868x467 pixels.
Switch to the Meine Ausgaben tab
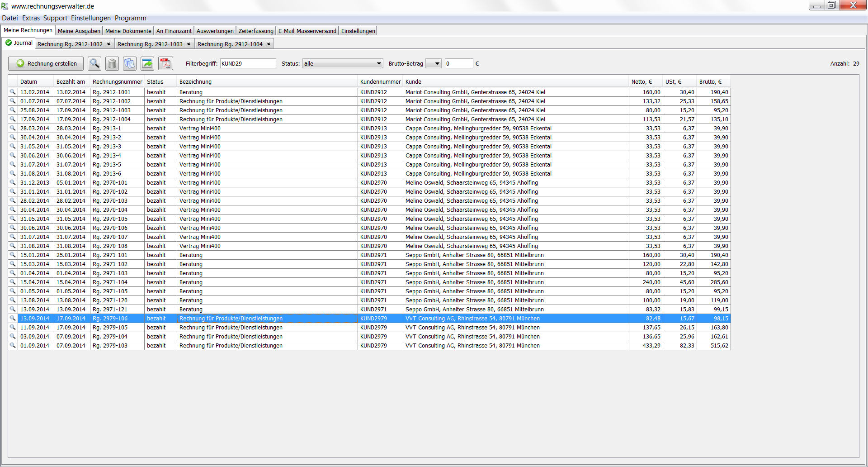tap(79, 31)
